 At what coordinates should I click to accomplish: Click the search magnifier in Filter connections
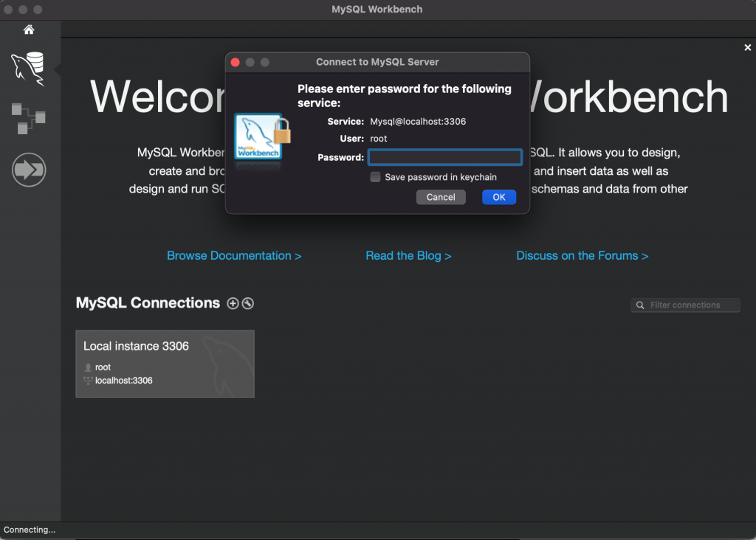coord(640,305)
